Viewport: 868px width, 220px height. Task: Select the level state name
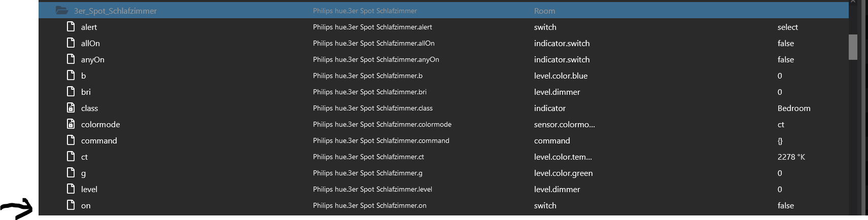(x=89, y=189)
